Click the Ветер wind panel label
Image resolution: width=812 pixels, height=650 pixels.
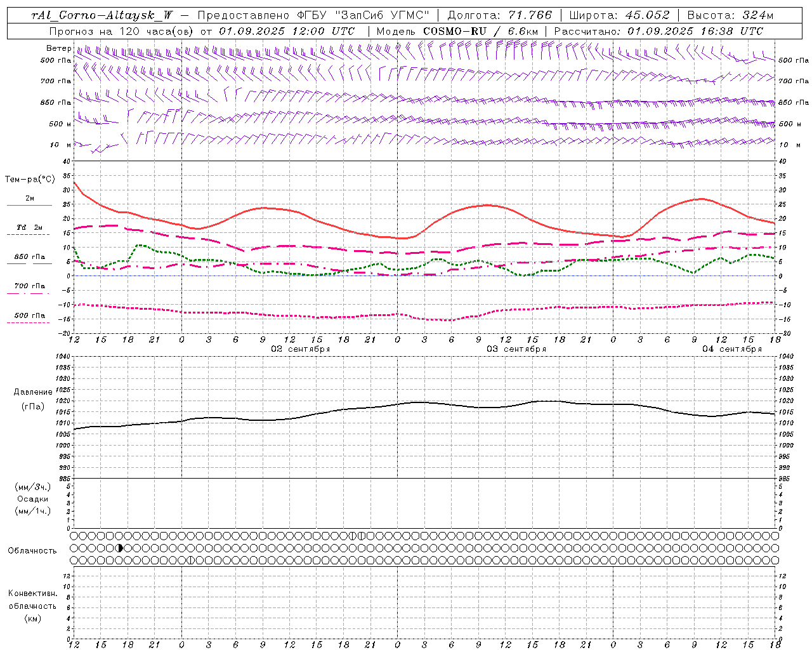pyautogui.click(x=58, y=48)
